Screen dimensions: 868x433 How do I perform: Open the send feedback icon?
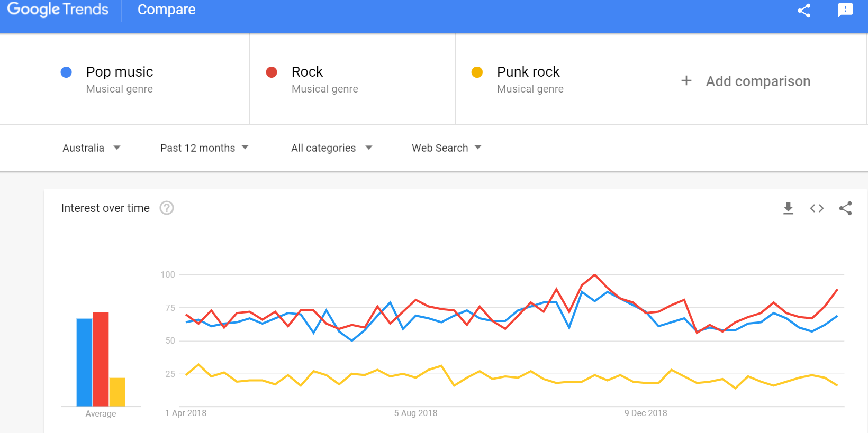click(845, 10)
